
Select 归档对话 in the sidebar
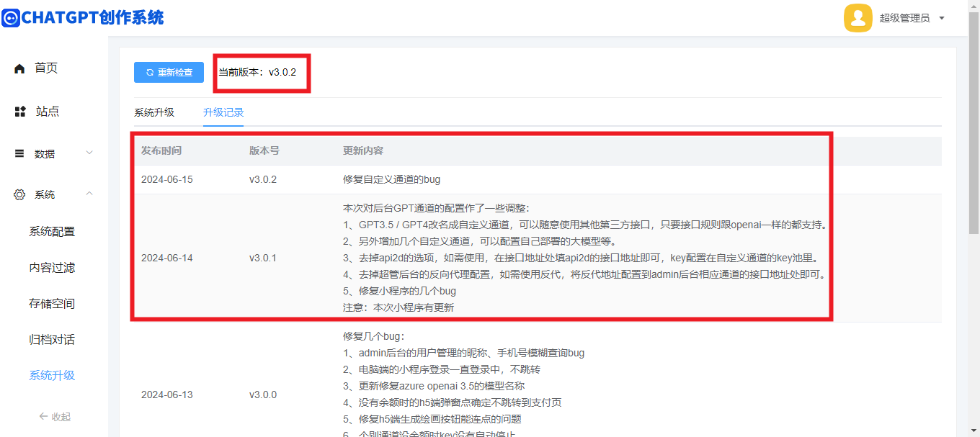pyautogui.click(x=52, y=339)
